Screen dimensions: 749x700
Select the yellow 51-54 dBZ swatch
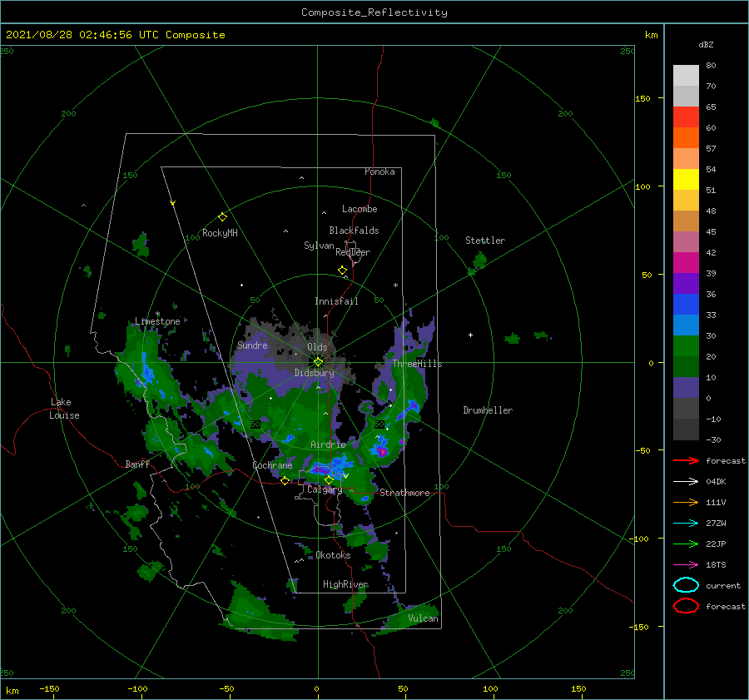click(x=686, y=180)
